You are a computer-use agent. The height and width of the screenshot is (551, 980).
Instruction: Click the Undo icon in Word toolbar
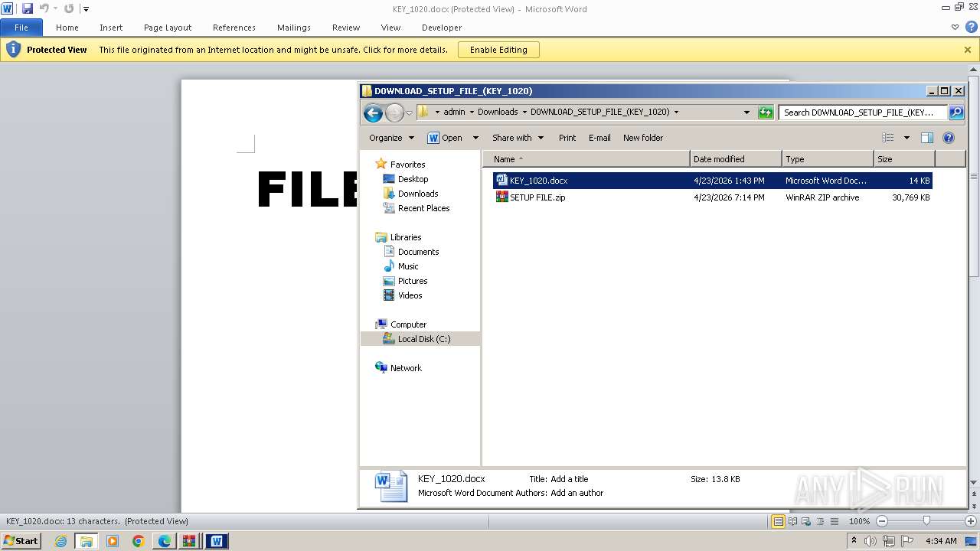44,8
